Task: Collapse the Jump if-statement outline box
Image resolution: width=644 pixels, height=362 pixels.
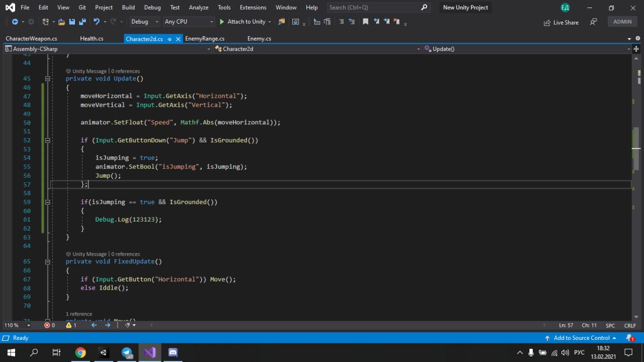Action: pos(48,140)
